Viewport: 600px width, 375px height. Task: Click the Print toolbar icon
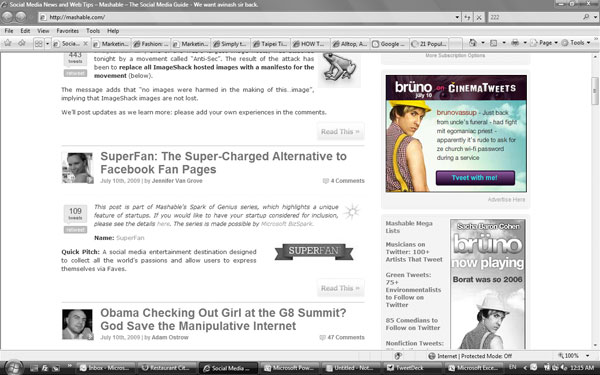click(x=515, y=43)
